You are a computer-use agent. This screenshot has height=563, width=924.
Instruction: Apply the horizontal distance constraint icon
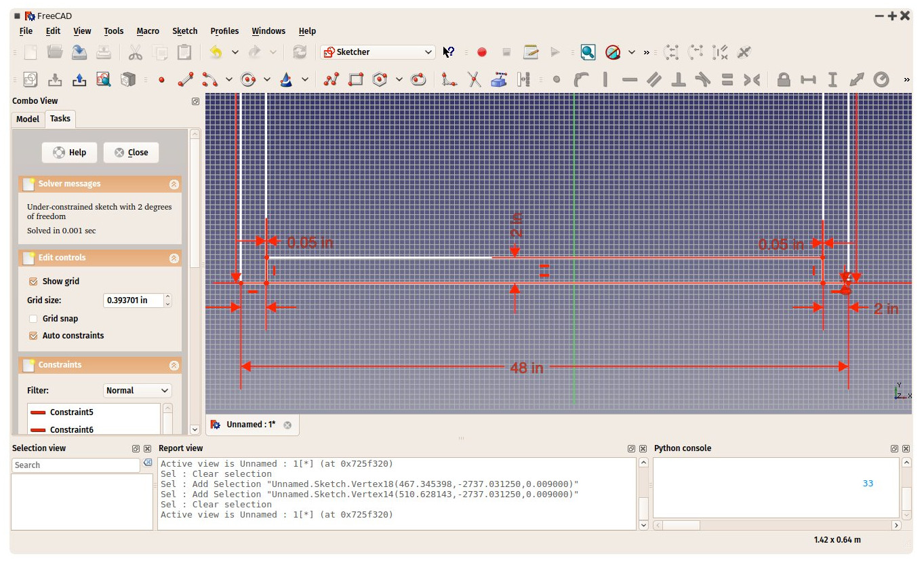pyautogui.click(x=808, y=80)
